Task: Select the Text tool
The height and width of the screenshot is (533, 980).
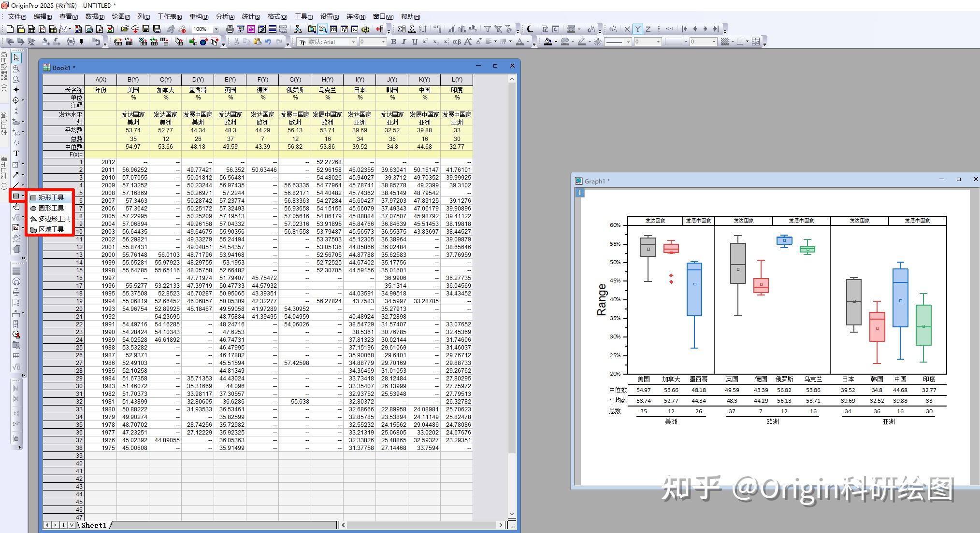Action: point(16,154)
